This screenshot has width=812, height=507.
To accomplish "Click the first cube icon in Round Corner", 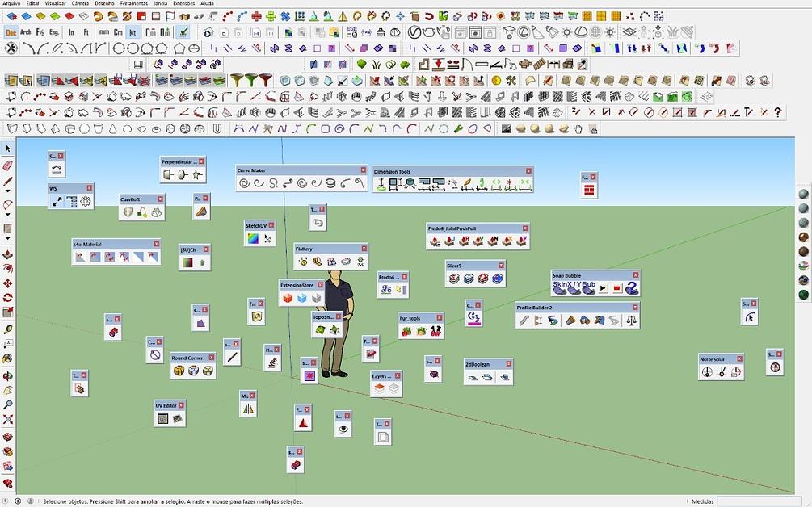I will [x=179, y=371].
